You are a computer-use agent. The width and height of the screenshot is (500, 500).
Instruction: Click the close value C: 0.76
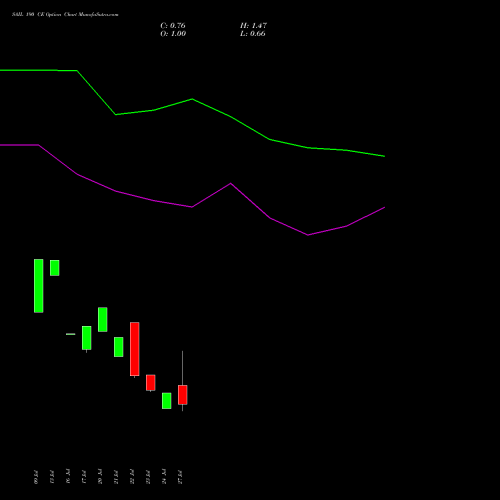coord(173,26)
